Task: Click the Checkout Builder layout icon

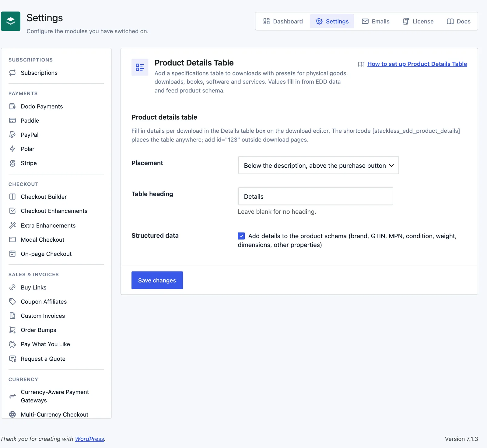Action: [x=12, y=197]
